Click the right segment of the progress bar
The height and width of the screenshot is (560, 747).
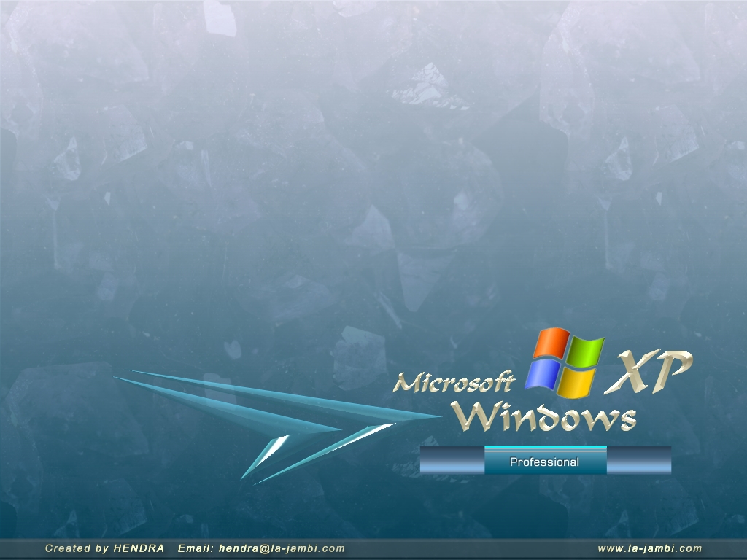638,461
